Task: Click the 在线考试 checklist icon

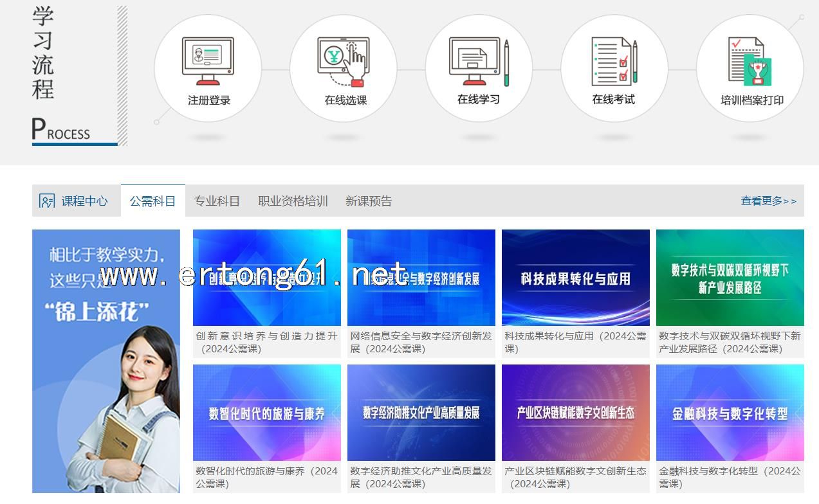Action: point(614,61)
